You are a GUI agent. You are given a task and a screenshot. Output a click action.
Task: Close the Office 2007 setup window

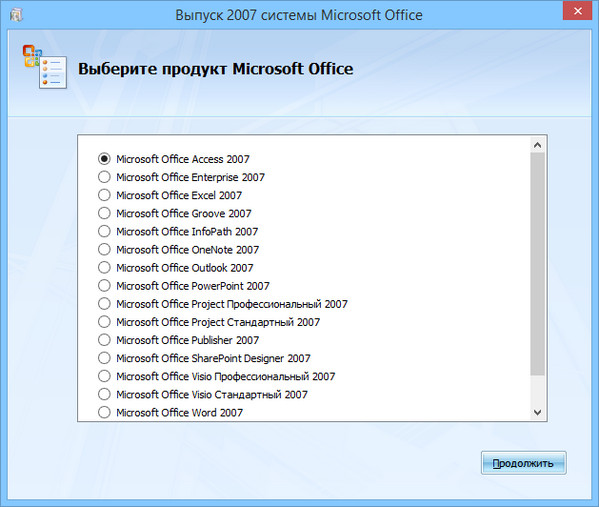(x=578, y=11)
